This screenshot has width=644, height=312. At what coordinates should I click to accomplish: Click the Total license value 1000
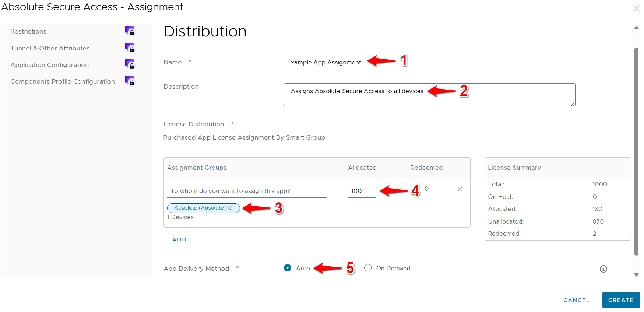599,184
